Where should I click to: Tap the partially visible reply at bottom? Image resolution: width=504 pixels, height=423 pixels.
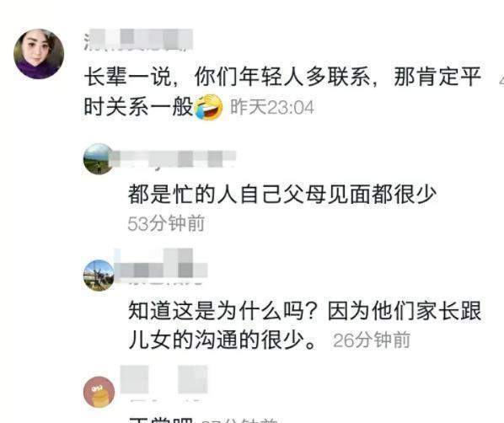tap(161, 420)
